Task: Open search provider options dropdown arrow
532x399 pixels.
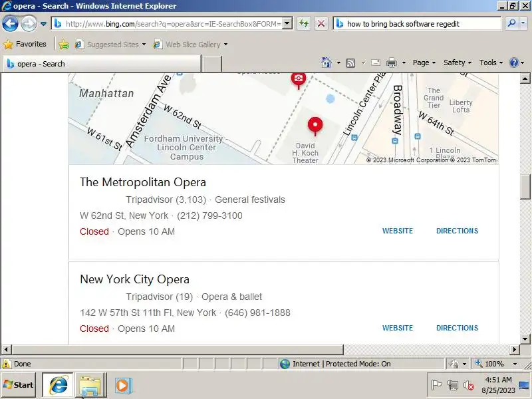Action: point(523,23)
